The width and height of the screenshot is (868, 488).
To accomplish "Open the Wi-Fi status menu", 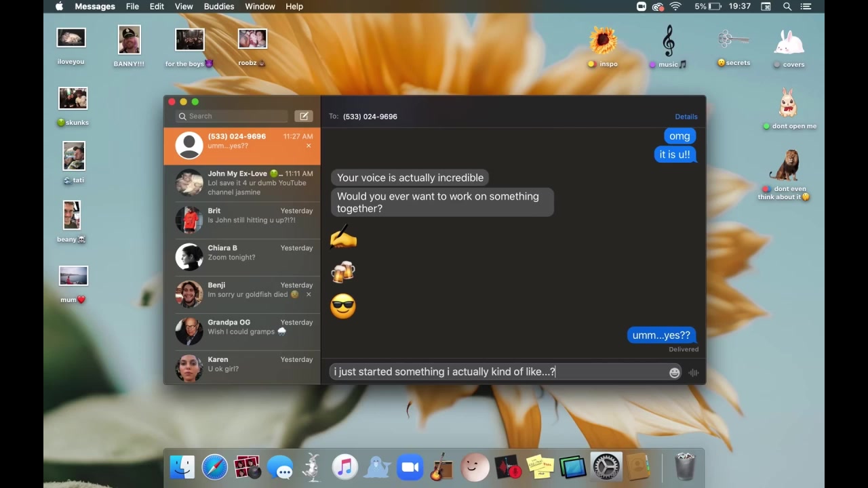I will 675,6.
